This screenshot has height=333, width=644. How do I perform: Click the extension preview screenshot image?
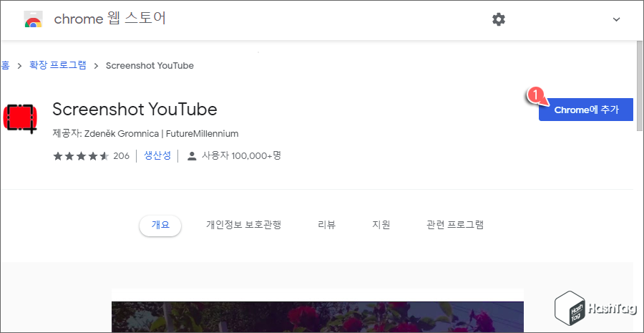tap(318, 317)
